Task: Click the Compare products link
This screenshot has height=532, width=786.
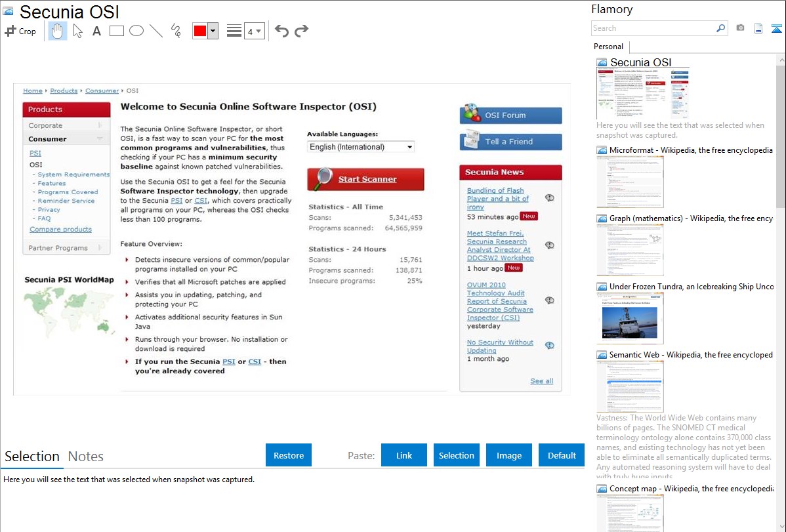Action: pos(60,229)
